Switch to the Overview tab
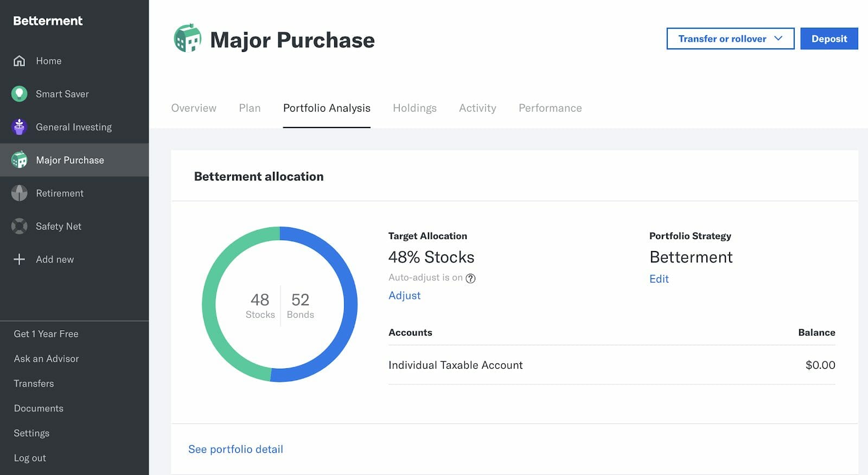Screen dimensions: 868x475 point(194,108)
